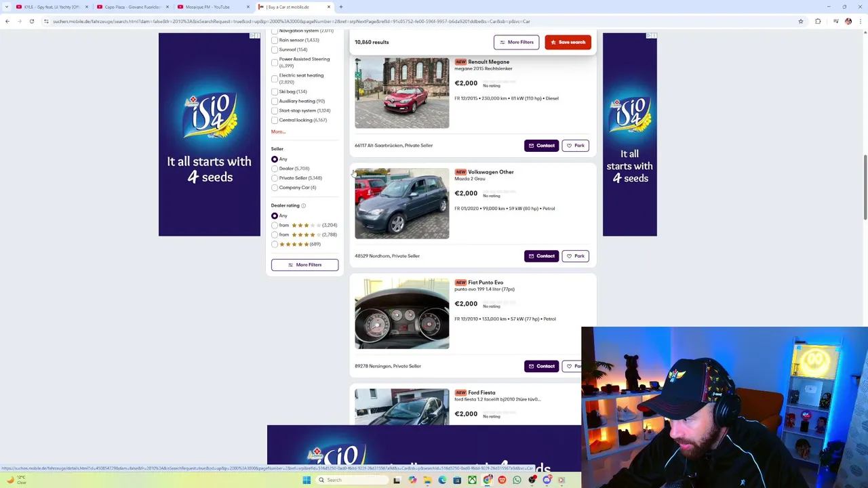Screen dimensions: 868x488
Task: Click the page vertical scrollbar
Action: [x=865, y=186]
